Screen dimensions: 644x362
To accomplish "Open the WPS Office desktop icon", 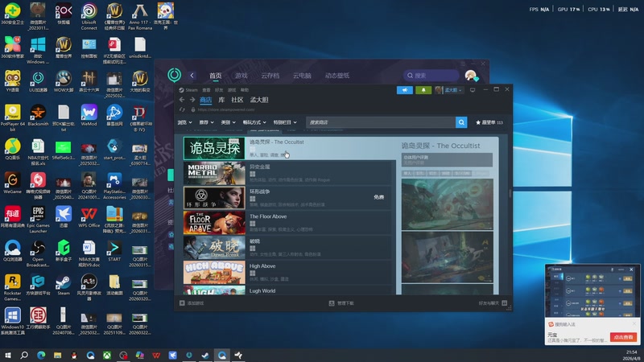I will pyautogui.click(x=89, y=217).
